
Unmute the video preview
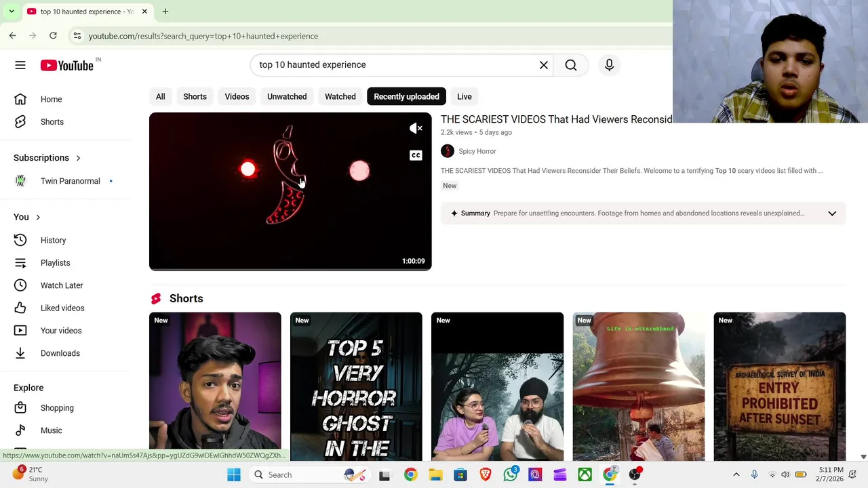pyautogui.click(x=416, y=128)
